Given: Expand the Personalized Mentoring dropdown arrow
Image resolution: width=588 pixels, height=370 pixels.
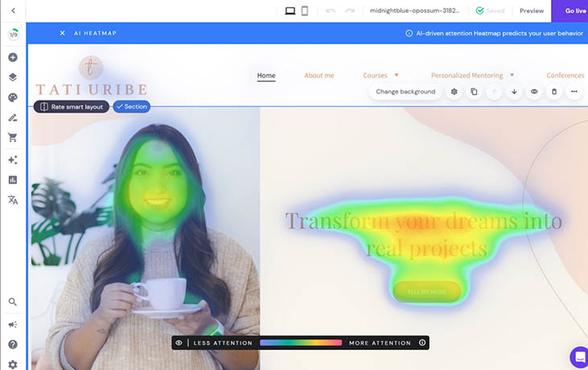Looking at the screenshot, I should [512, 75].
